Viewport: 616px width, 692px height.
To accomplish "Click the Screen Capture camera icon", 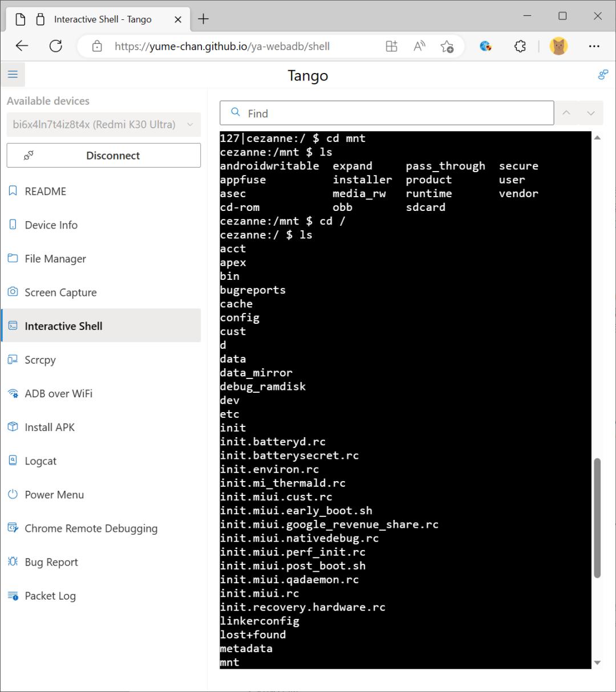I will [13, 292].
